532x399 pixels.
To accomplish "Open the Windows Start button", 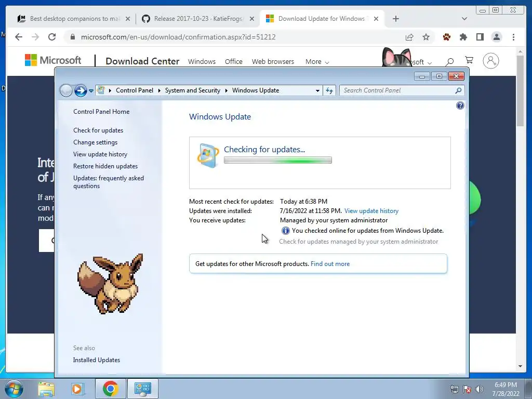I will tap(14, 389).
